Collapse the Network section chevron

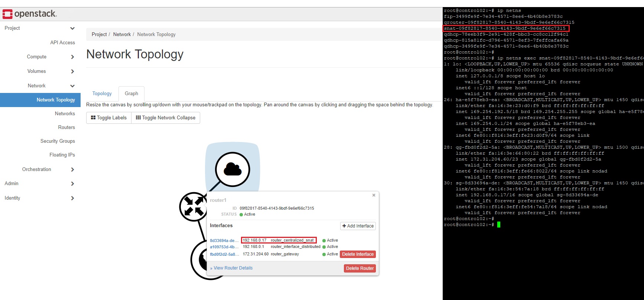click(72, 86)
